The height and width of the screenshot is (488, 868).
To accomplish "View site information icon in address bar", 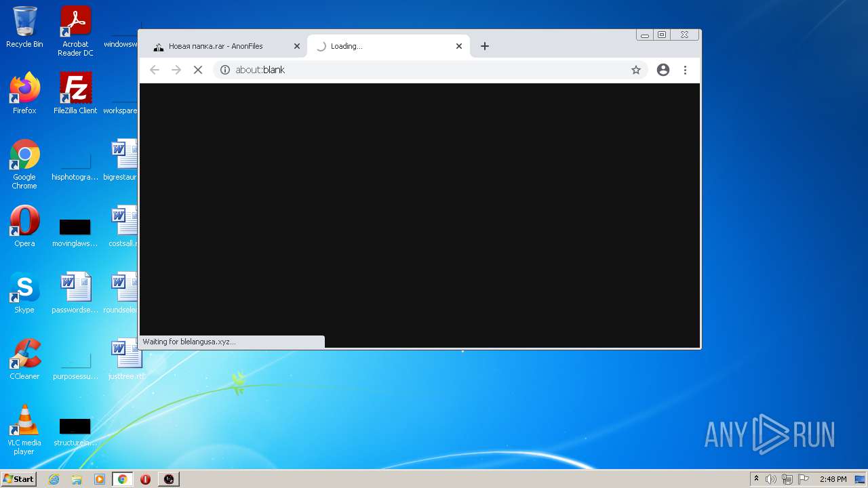I will pyautogui.click(x=225, y=70).
